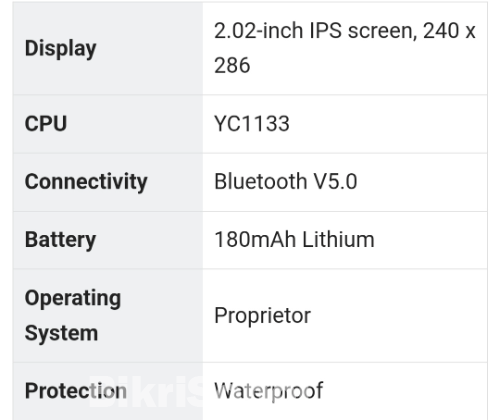The width and height of the screenshot is (500, 420).
Task: Select the Proprietor value text
Action: tap(262, 315)
